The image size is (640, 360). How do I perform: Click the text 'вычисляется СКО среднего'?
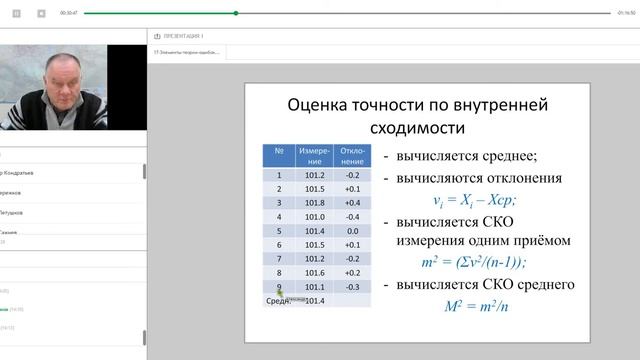click(485, 284)
